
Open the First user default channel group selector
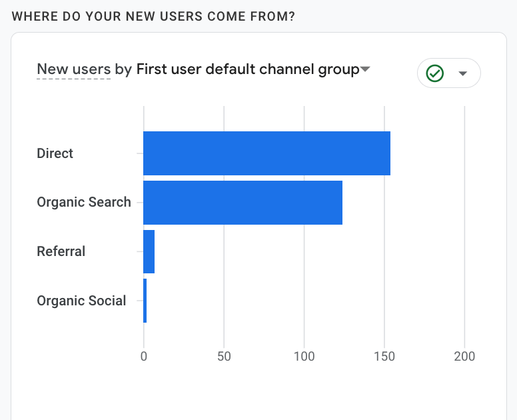(x=248, y=69)
